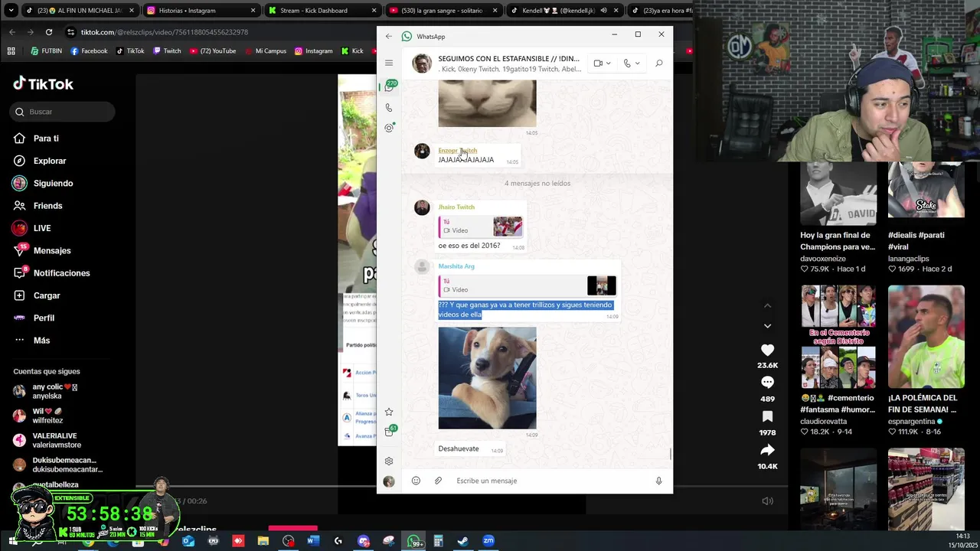Open TikTok 'Mensajes' sidebar item

(52, 250)
